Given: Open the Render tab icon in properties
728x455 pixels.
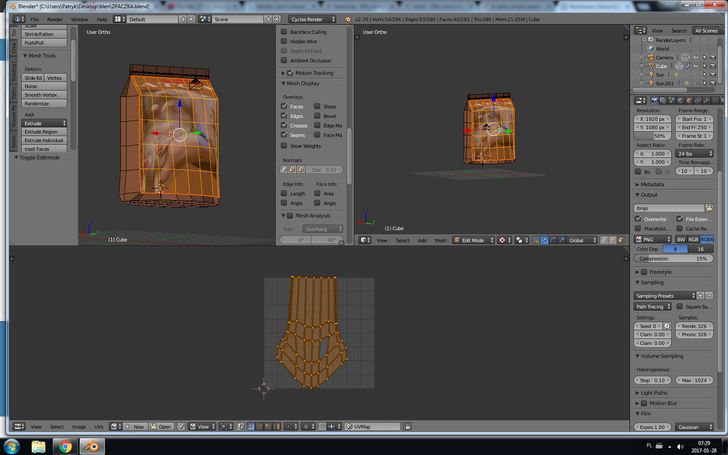Looking at the screenshot, I should 654,100.
